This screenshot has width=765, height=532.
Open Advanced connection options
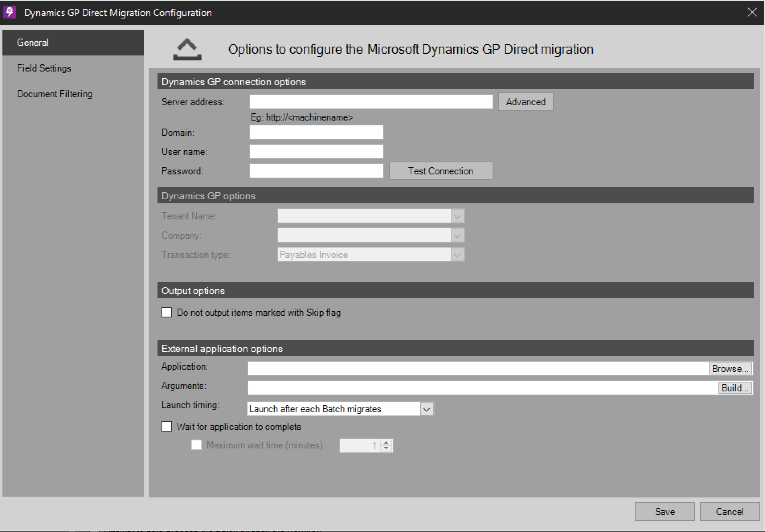pyautogui.click(x=526, y=102)
